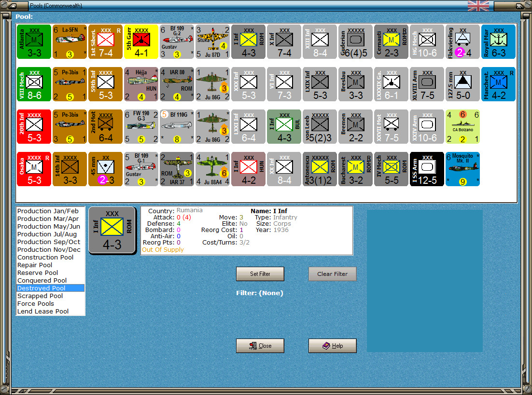Select the 127.5 mm 5-0 artillery counter

(x=462, y=84)
